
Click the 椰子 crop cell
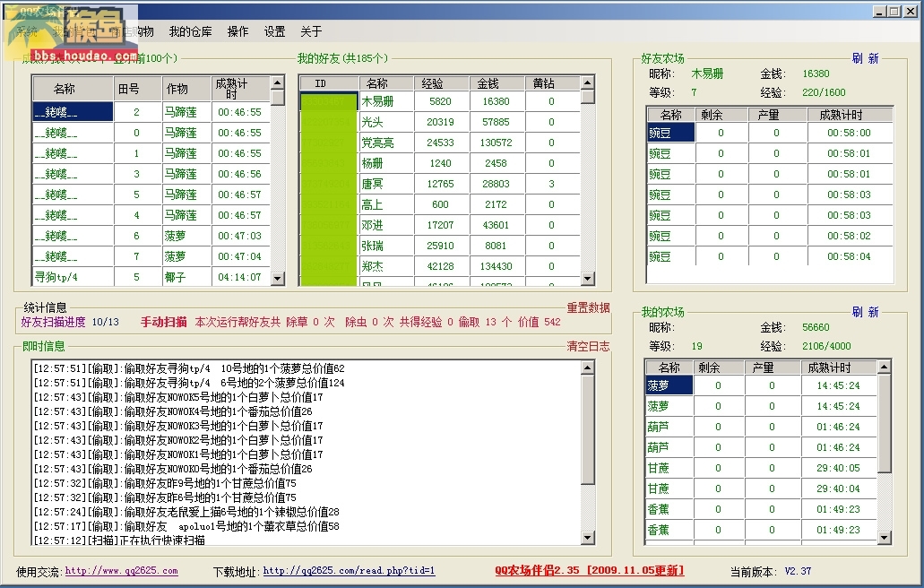tap(186, 277)
